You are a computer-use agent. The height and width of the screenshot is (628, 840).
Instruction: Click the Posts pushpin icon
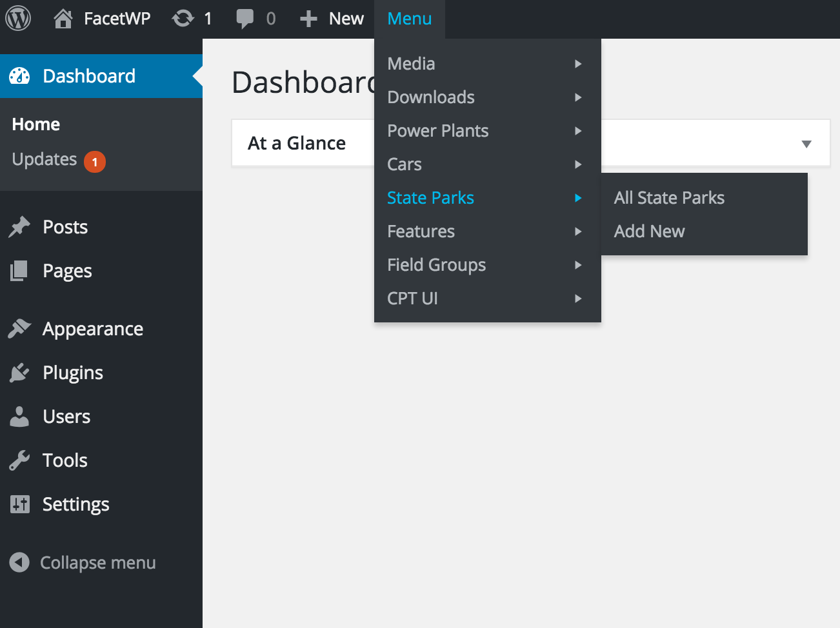[x=19, y=227]
